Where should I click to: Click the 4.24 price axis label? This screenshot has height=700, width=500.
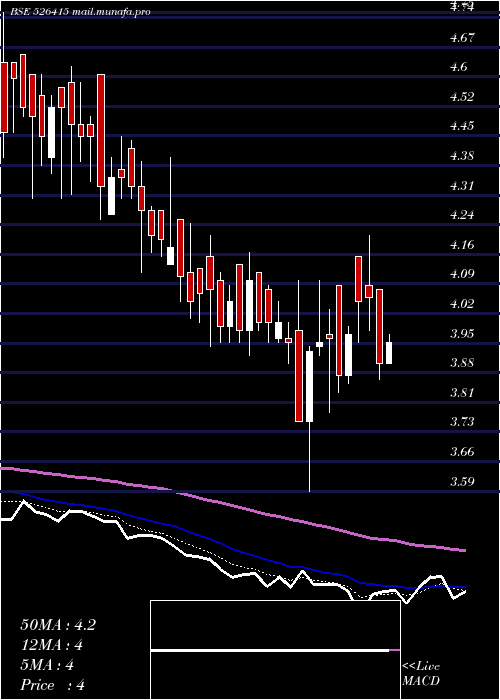point(464,215)
